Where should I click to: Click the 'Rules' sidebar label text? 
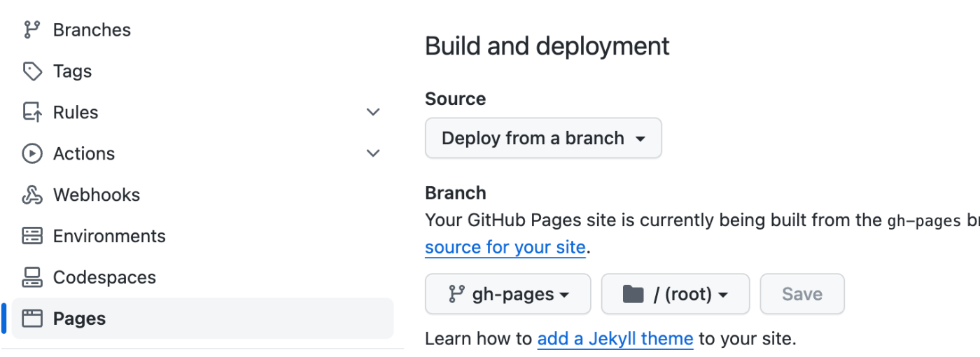pyautogui.click(x=76, y=113)
